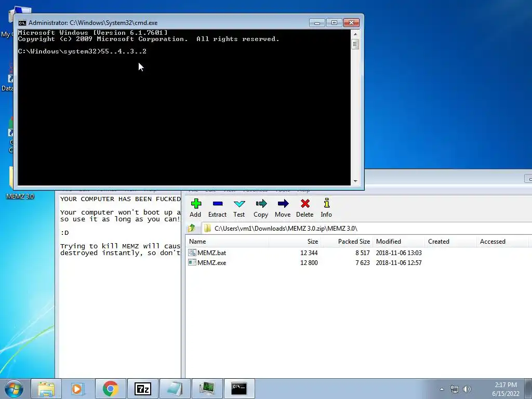The image size is (532, 399).
Task: Extract files using the Extract toolbar icon
Action: pos(217,208)
